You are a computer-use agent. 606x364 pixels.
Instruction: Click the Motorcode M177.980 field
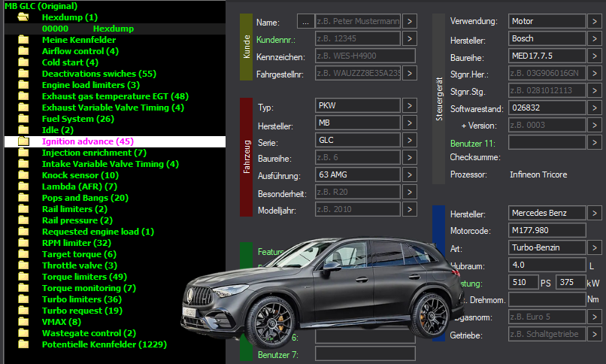(x=547, y=230)
